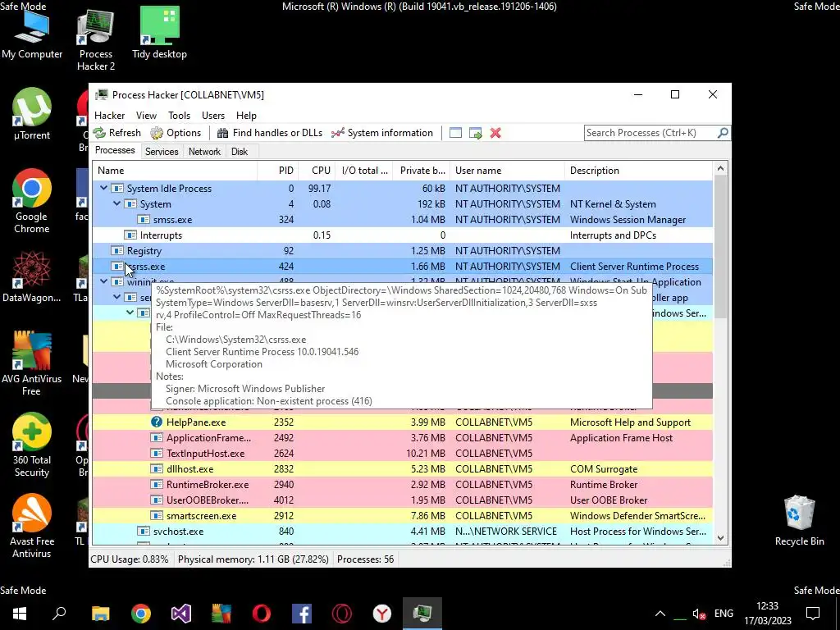
Task: Click the Physical memory status entry
Action: click(253, 559)
